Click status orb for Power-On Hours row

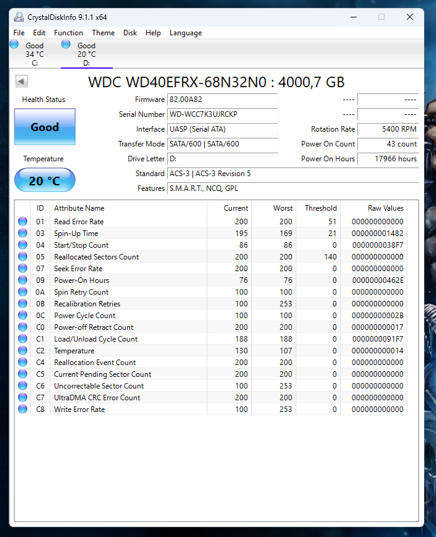pyautogui.click(x=23, y=280)
